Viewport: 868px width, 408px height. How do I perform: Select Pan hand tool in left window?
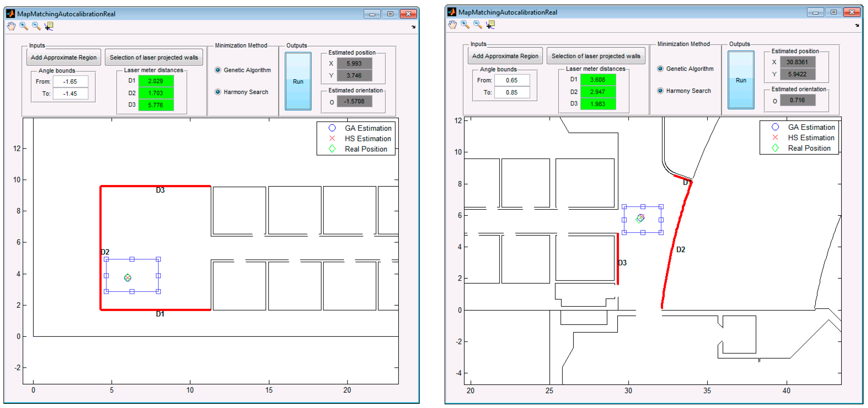tap(11, 26)
